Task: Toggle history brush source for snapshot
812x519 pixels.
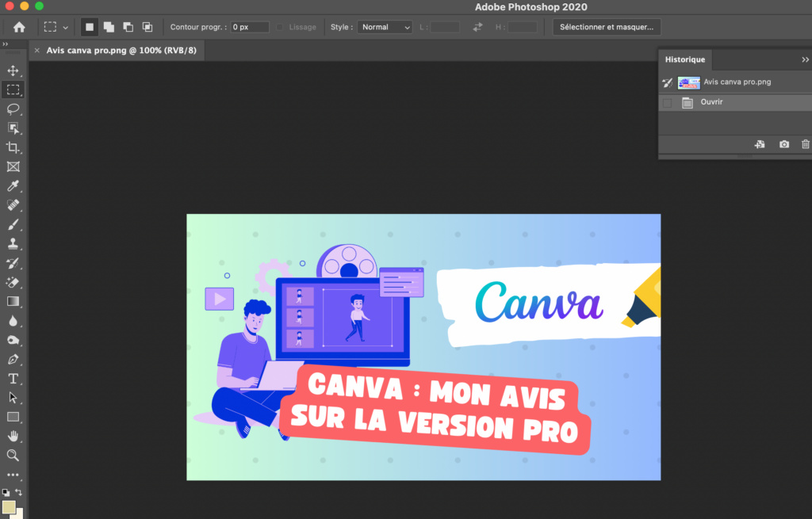Action: click(x=667, y=82)
